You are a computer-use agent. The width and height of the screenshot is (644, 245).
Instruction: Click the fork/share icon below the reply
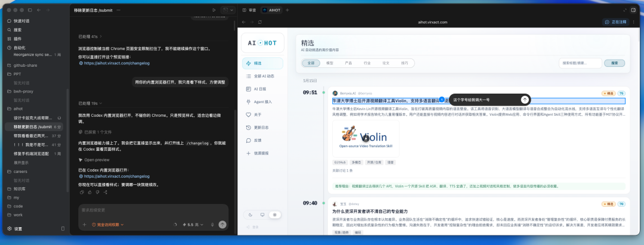105,192
